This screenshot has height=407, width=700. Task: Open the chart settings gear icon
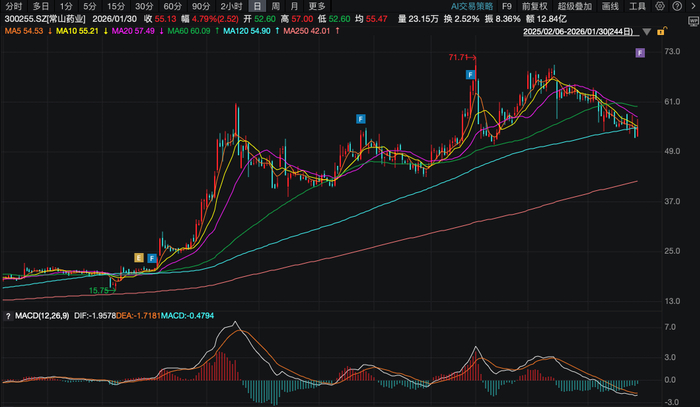click(660, 6)
